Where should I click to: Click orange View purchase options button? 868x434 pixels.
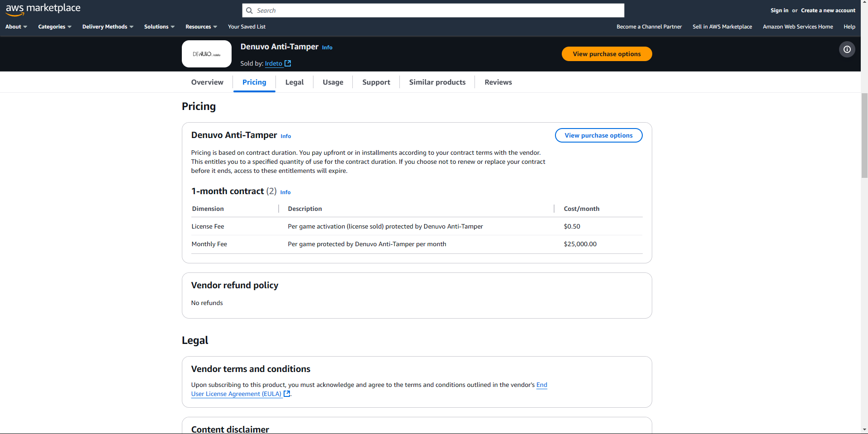coord(607,54)
